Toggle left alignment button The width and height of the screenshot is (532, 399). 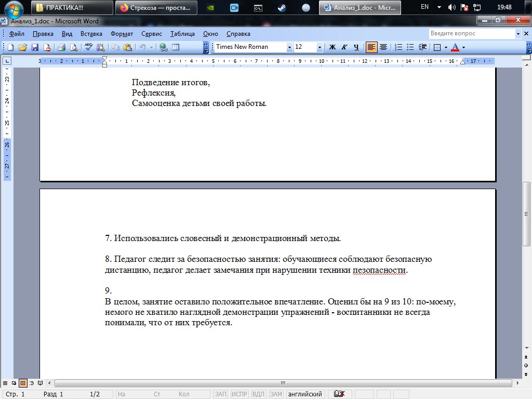(x=371, y=47)
